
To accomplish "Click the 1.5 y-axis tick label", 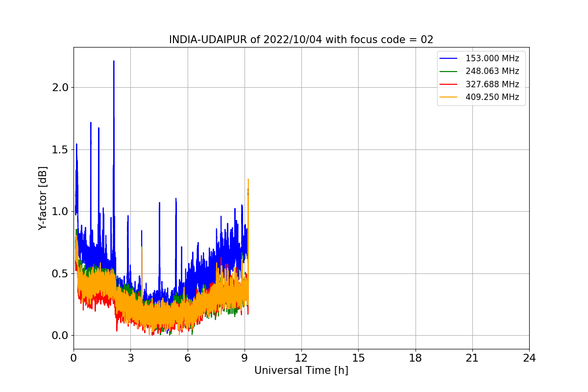I will point(60,149).
